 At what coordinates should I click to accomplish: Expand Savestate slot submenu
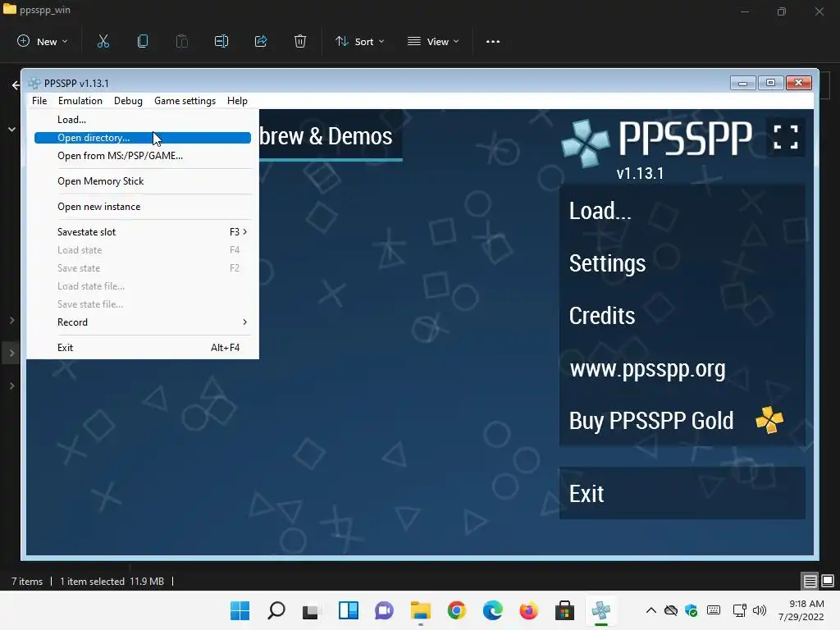coord(143,232)
